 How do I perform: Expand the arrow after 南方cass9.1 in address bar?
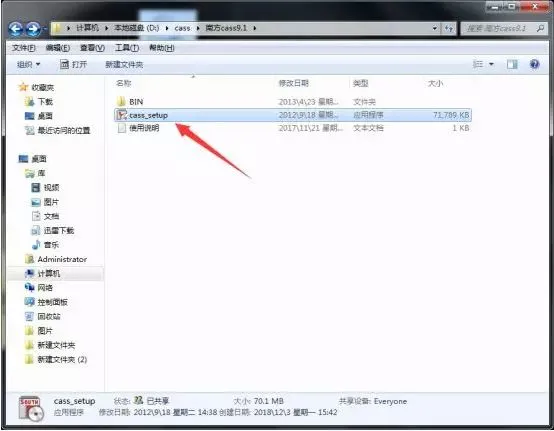pos(254,28)
